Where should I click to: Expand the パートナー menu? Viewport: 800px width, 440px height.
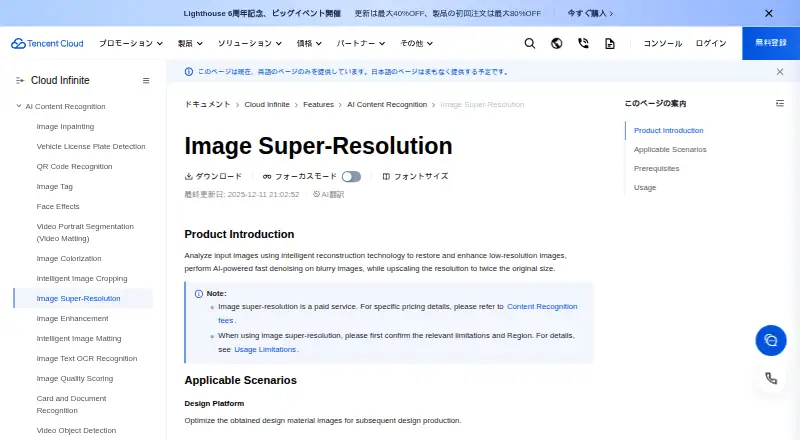[361, 43]
